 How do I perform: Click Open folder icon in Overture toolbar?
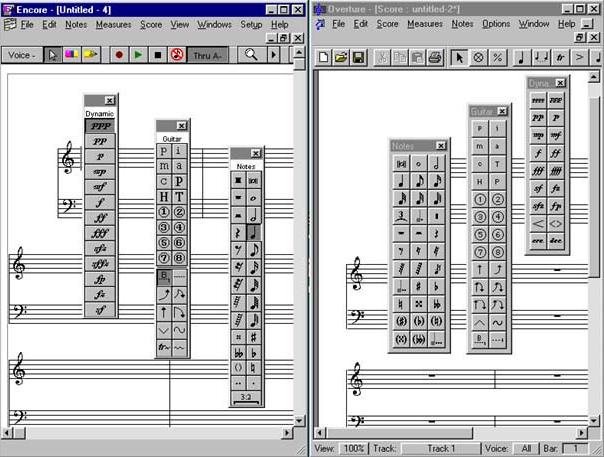coord(341,57)
